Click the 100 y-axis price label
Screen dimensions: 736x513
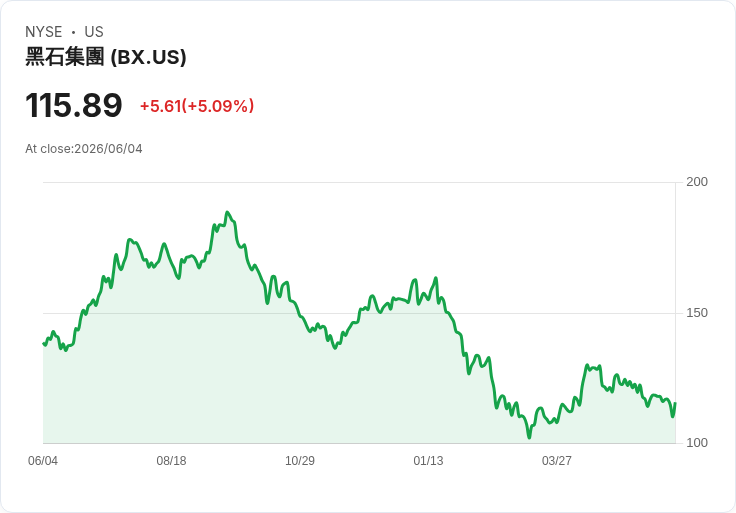697,443
